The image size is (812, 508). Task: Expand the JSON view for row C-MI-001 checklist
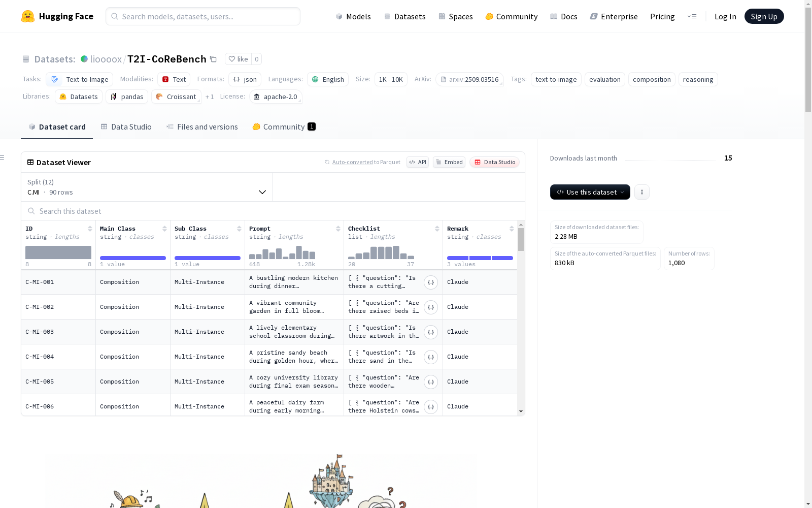coord(431,282)
